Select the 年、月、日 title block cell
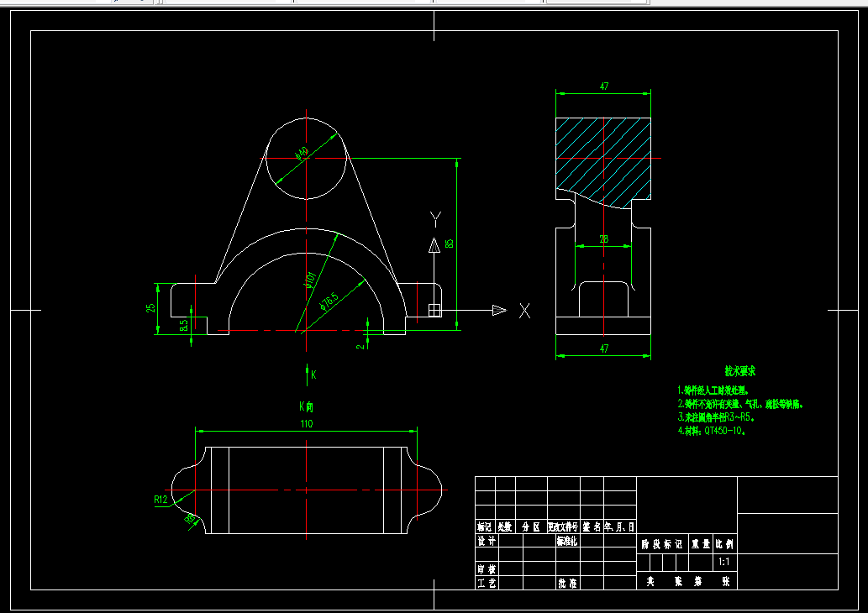868x613 pixels. coord(619,527)
